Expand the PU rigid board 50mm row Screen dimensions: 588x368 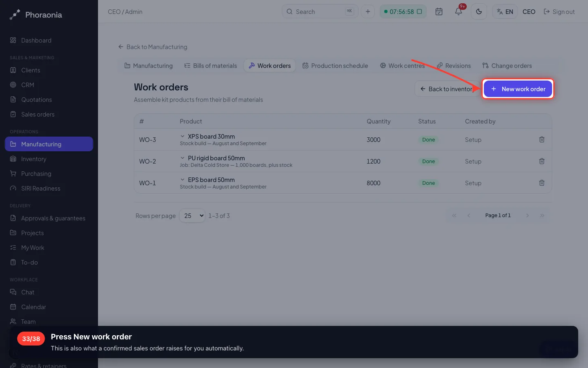183,158
